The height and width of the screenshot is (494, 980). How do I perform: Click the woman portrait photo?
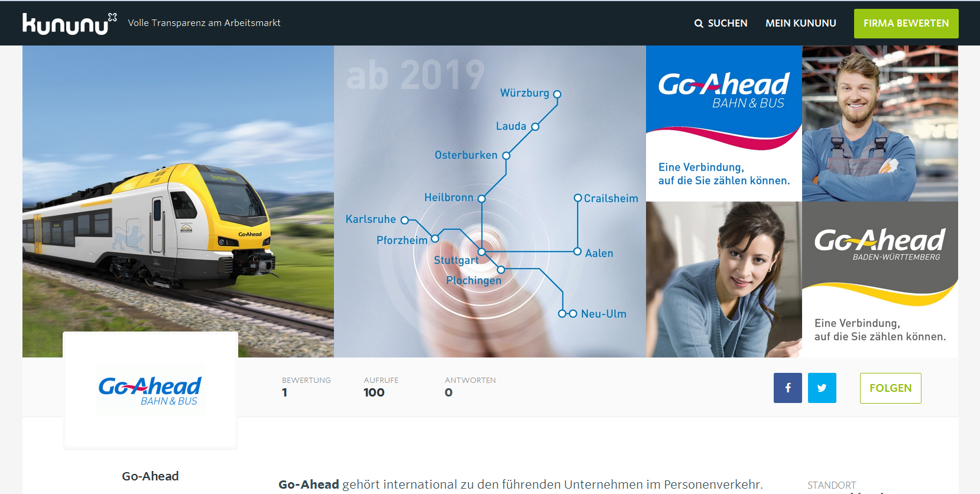(x=724, y=279)
